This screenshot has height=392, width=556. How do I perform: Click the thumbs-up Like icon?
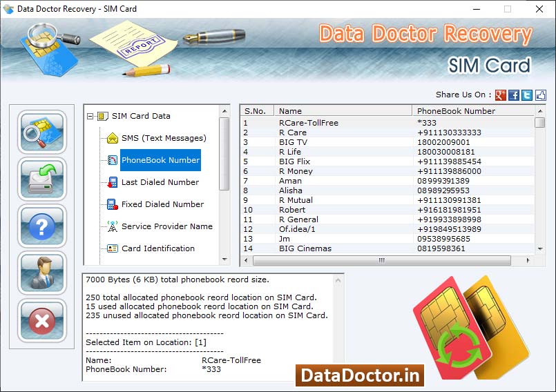pyautogui.click(x=540, y=95)
